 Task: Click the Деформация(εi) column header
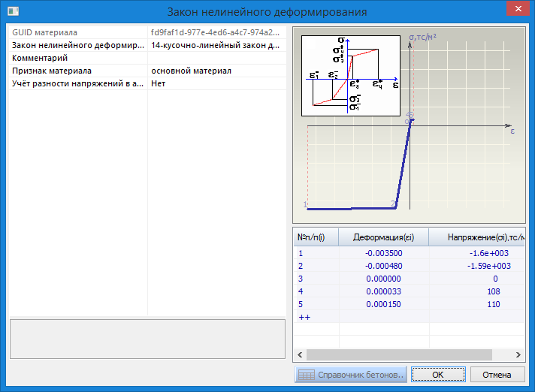coord(383,237)
